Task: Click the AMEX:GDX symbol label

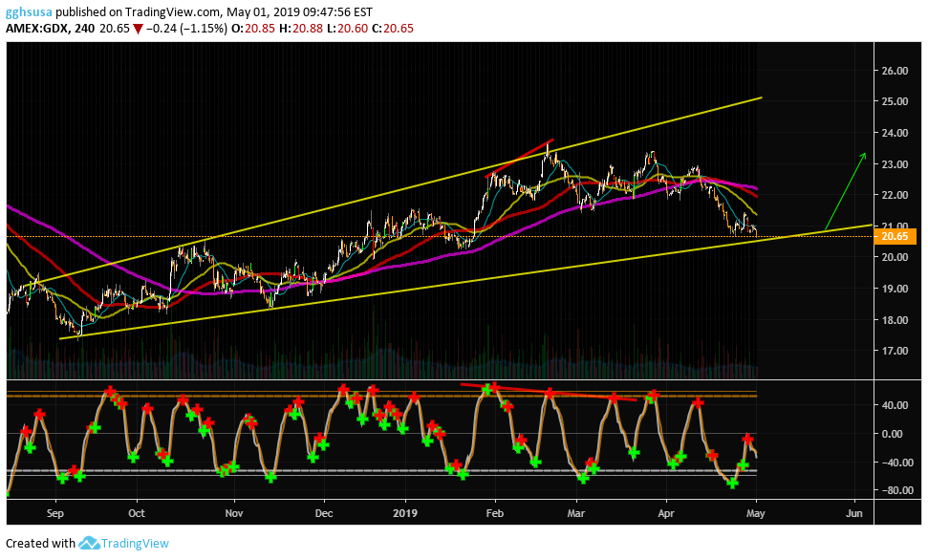Action: [36, 29]
